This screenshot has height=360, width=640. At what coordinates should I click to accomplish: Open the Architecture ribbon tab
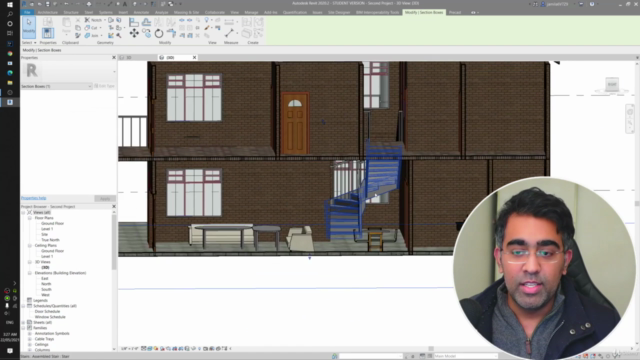pyautogui.click(x=48, y=12)
